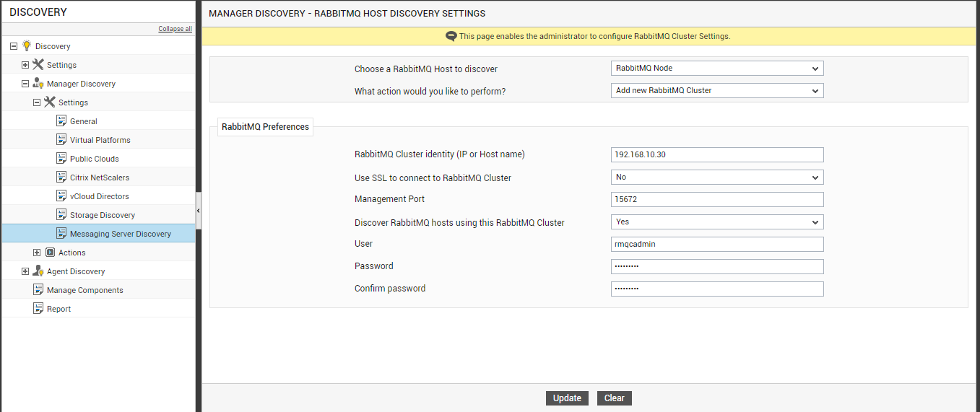
Task: Click the sidebar collapse arrow handle
Action: 199,211
